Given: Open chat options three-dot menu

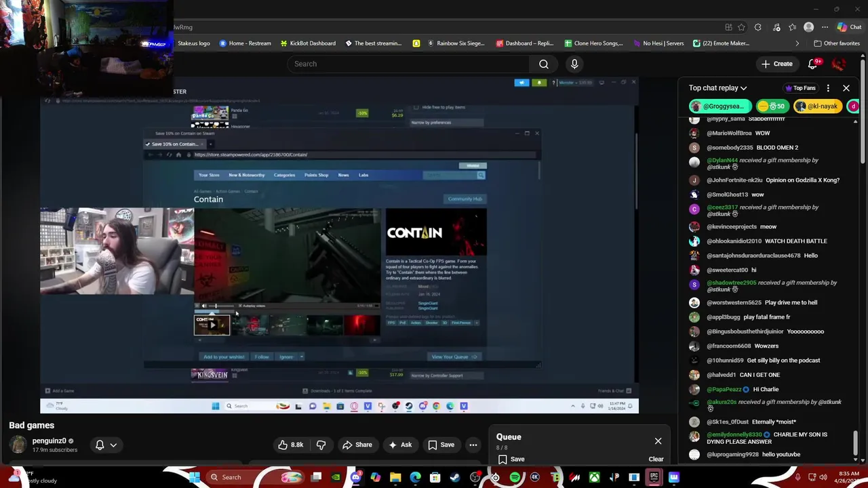Looking at the screenshot, I should click(x=828, y=88).
